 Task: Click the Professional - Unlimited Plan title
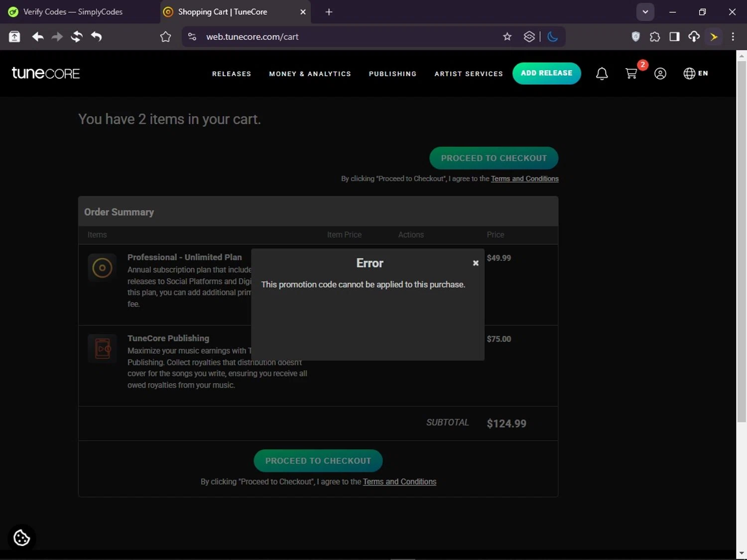[184, 257]
